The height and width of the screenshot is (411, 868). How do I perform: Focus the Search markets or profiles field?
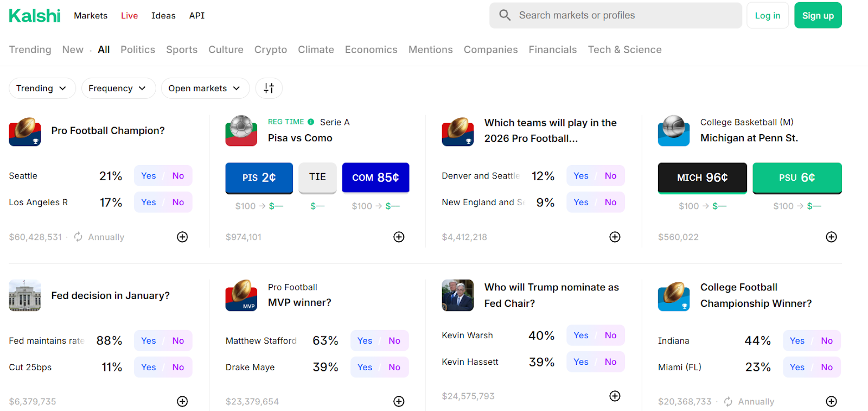pos(615,15)
